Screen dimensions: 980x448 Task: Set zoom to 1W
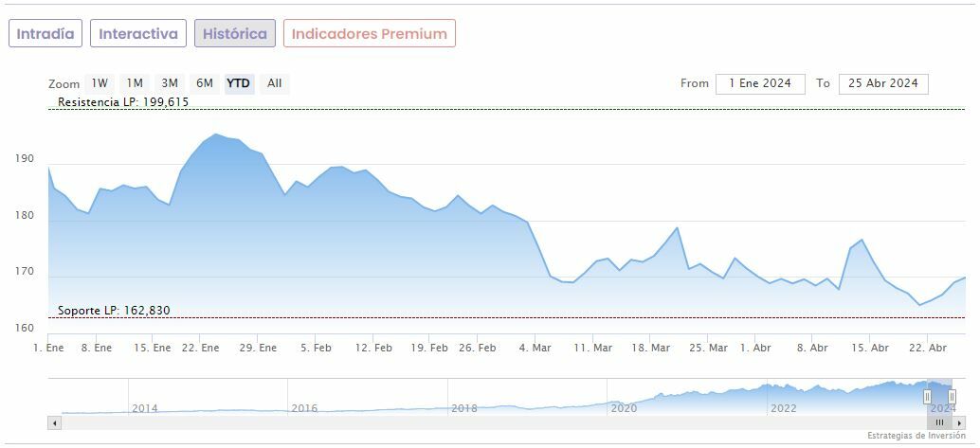100,83
